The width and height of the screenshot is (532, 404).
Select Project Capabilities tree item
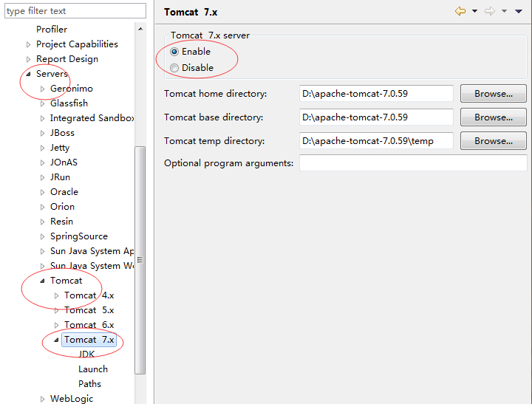[77, 44]
